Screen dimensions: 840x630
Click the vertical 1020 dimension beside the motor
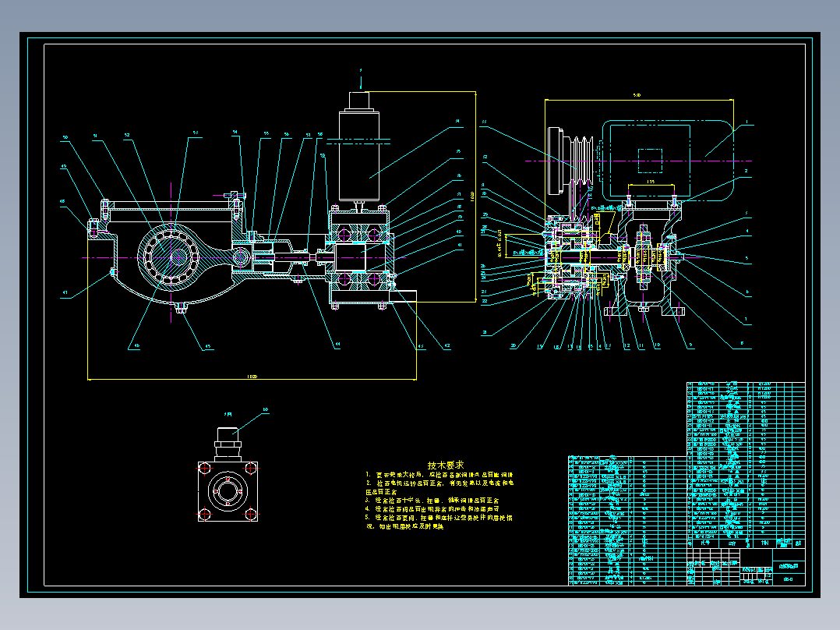pos(472,196)
